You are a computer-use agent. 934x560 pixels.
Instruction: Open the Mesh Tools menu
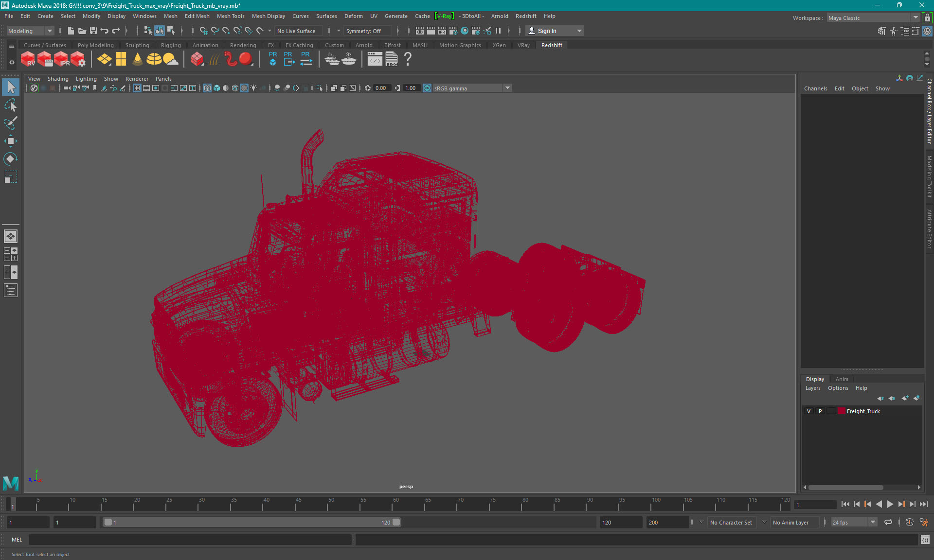coord(231,16)
